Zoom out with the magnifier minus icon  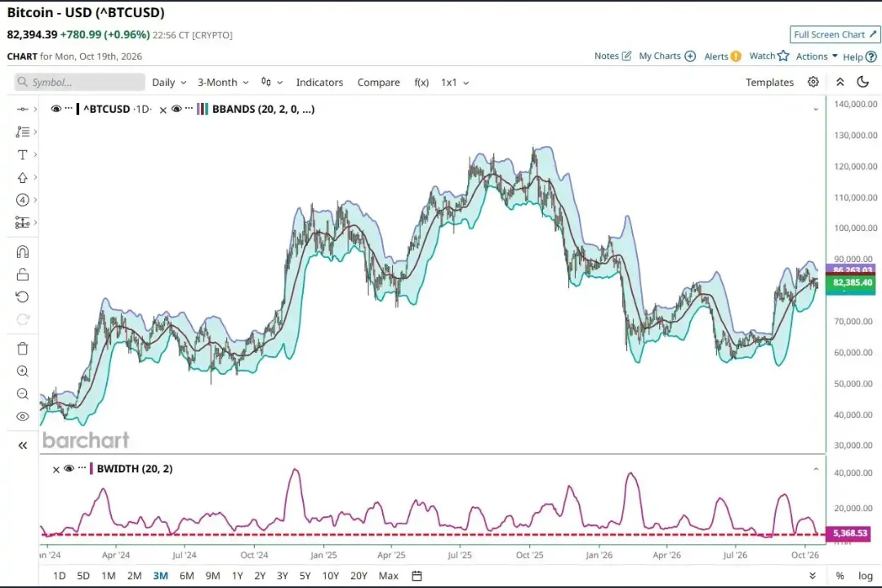23,394
